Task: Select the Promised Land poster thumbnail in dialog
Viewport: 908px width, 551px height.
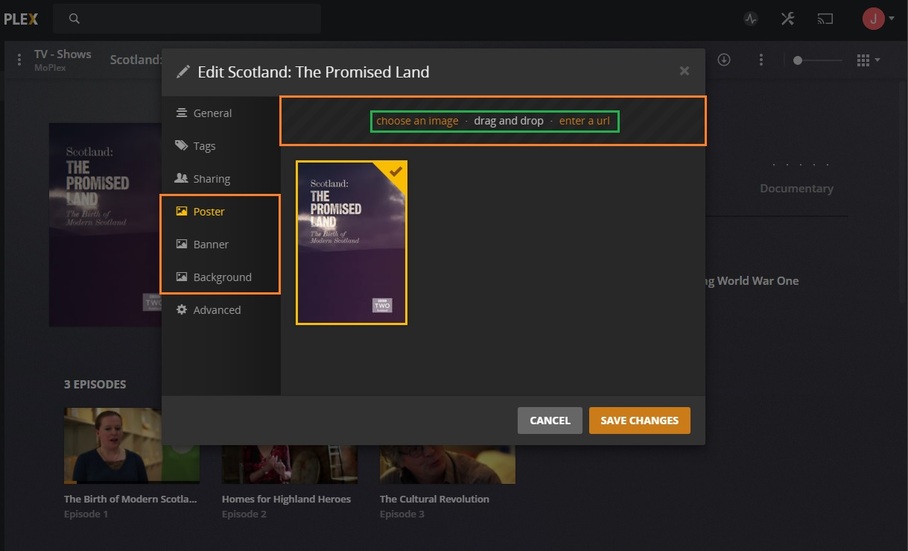Action: coord(352,243)
